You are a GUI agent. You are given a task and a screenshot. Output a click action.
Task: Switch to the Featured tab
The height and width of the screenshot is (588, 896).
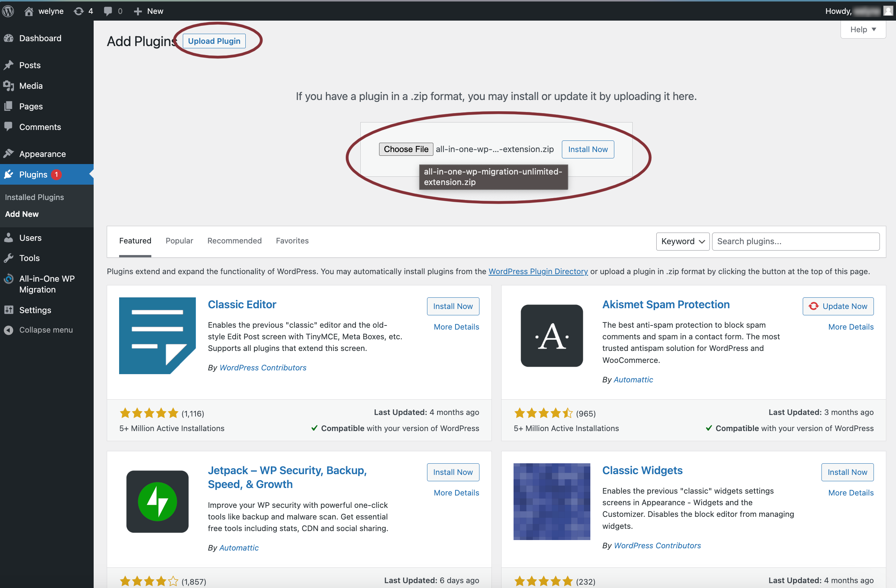(x=135, y=241)
